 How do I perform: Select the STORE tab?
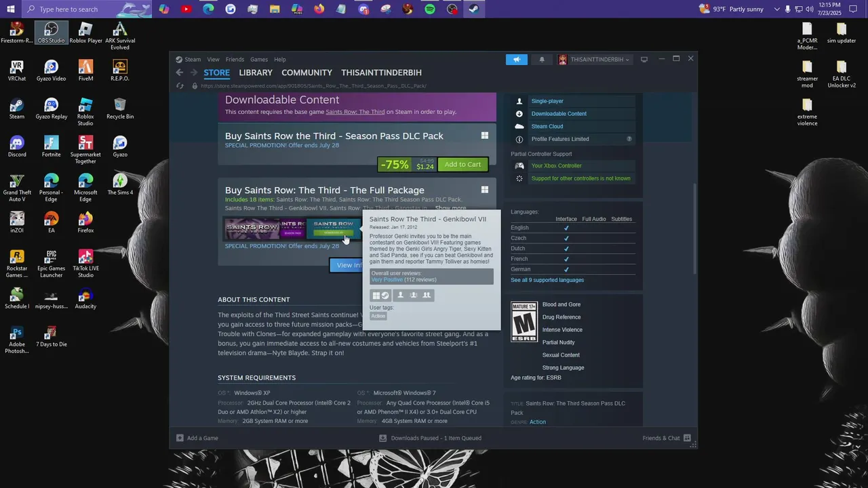(x=217, y=73)
